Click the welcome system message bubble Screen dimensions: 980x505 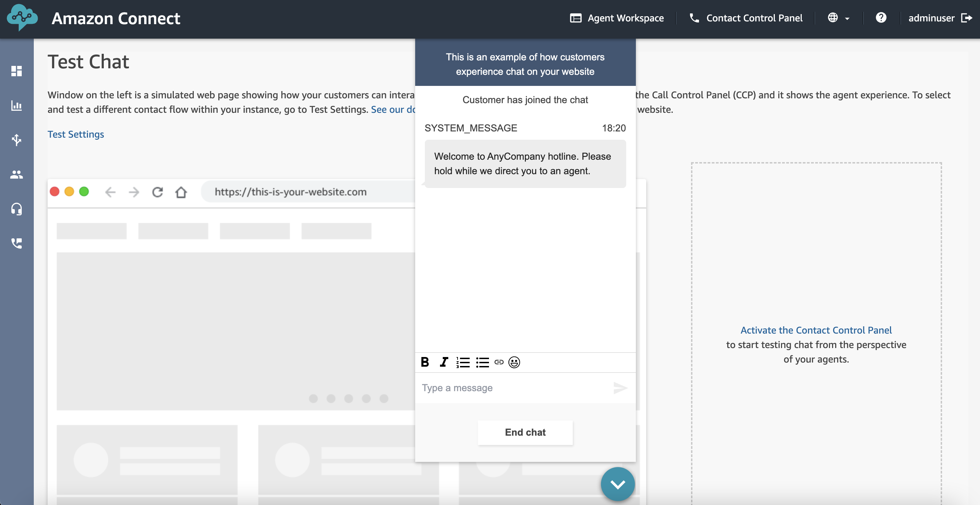pos(525,164)
